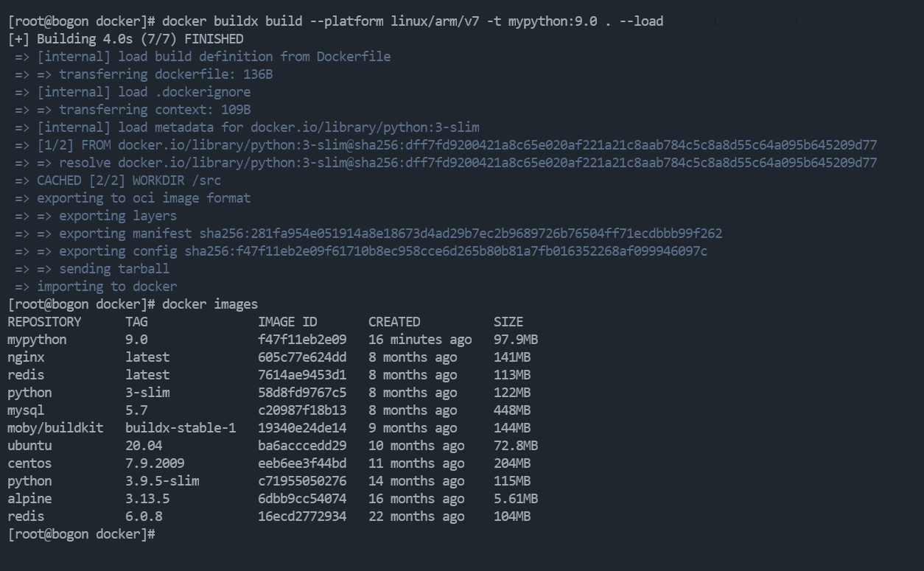The image size is (924, 571).
Task: Click the empty prompt on the last line
Action: 81,534
